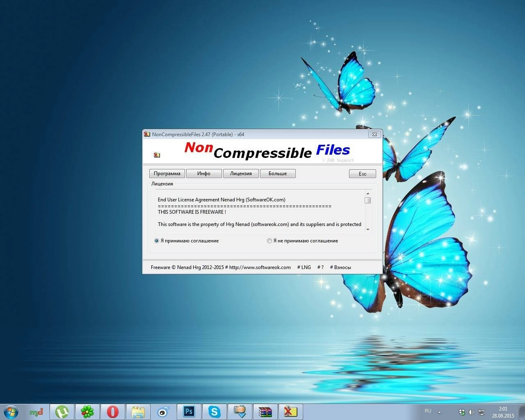Switch RU input language indicator
This screenshot has width=525, height=420.
tap(428, 411)
